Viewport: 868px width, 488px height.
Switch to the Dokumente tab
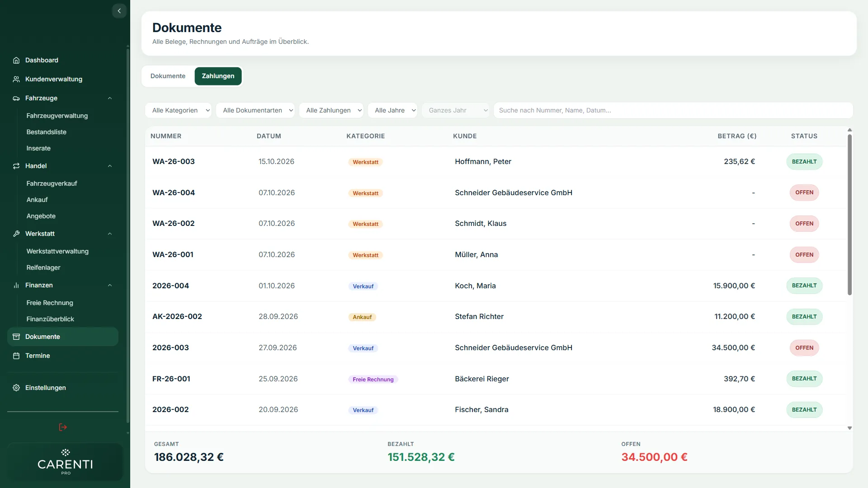[168, 76]
